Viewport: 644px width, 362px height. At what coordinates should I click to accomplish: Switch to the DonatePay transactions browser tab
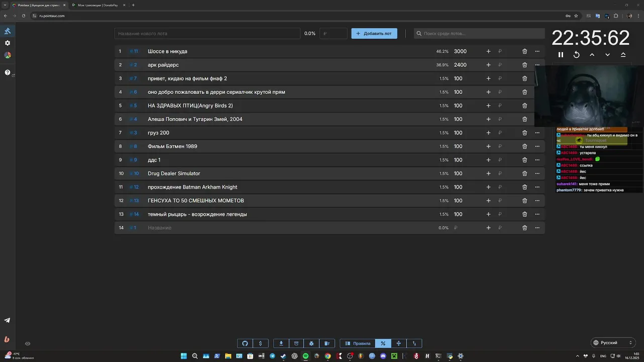tap(98, 5)
